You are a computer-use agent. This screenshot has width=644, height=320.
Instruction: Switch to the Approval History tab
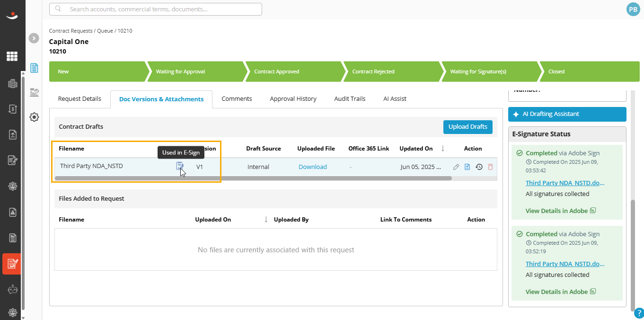click(293, 99)
